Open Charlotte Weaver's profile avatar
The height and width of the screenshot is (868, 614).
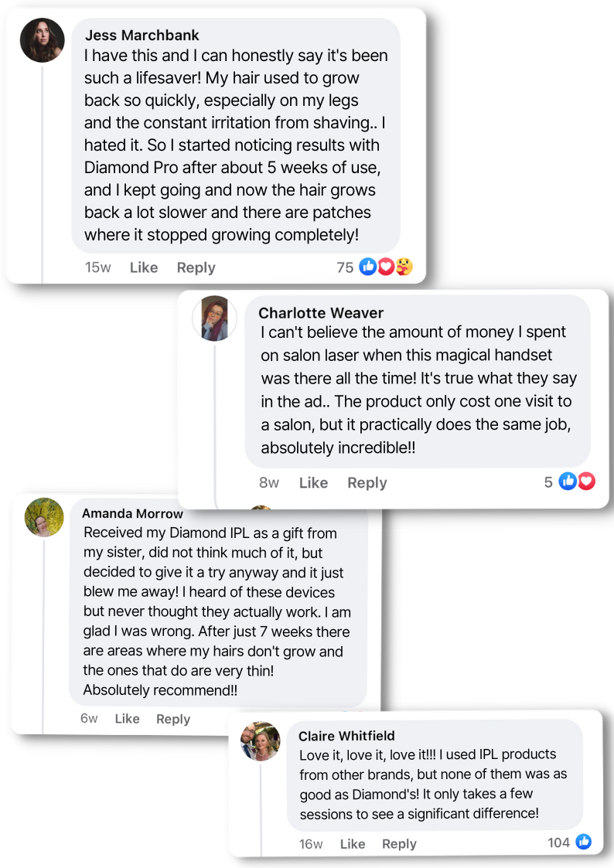[x=214, y=318]
